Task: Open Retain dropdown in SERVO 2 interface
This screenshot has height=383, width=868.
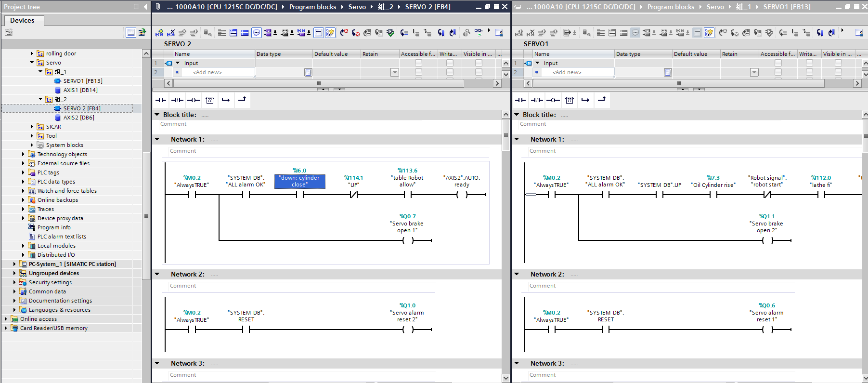Action: coord(394,72)
